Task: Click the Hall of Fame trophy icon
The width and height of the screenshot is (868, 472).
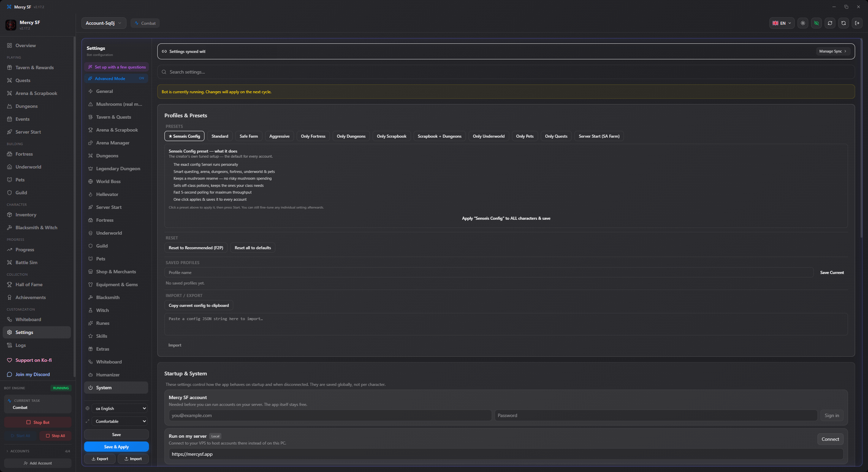Action: [x=9, y=285]
